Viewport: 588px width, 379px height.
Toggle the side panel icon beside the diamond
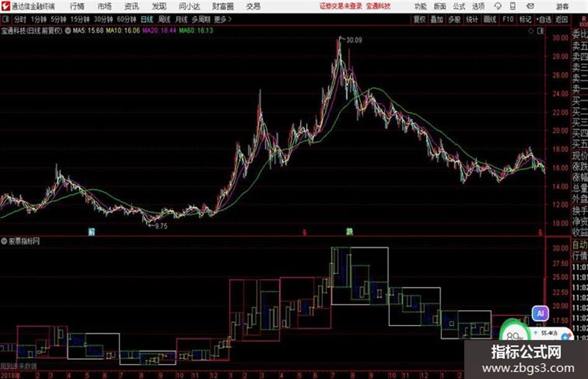(x=540, y=31)
